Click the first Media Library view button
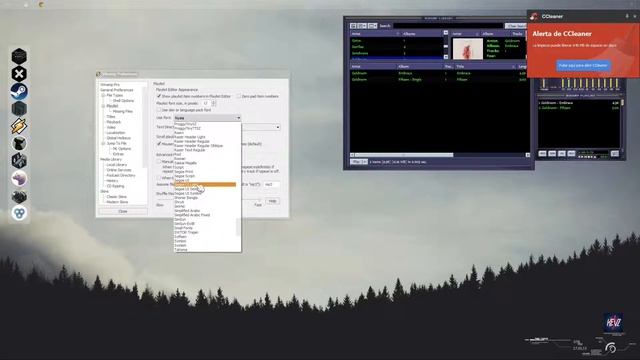This screenshot has width=640, height=360. pyautogui.click(x=353, y=26)
